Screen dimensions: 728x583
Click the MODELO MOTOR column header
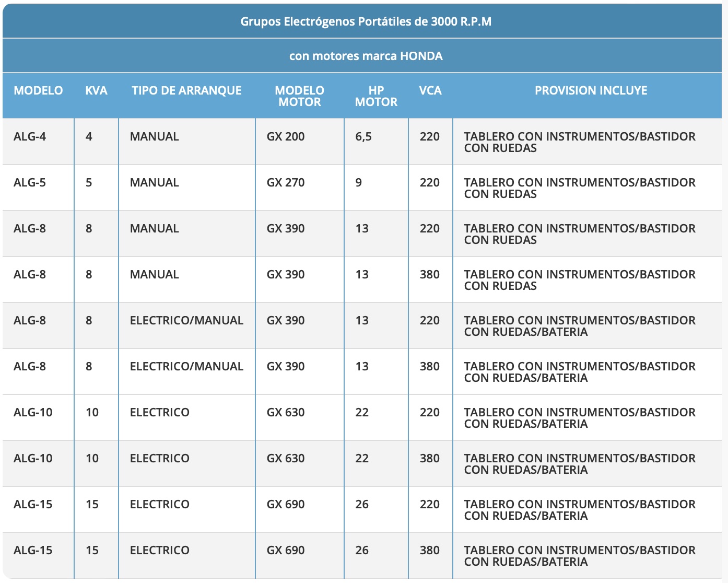(299, 96)
